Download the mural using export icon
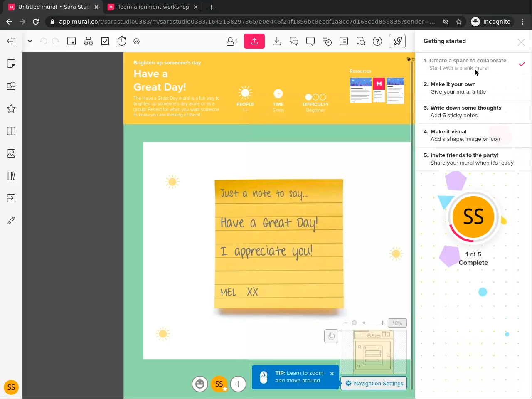This screenshot has height=399, width=532. (x=277, y=41)
